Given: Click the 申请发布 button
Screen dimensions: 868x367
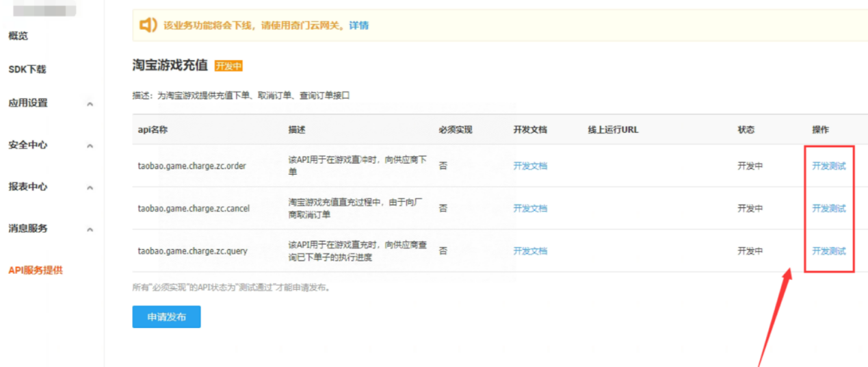Looking at the screenshot, I should tap(166, 317).
